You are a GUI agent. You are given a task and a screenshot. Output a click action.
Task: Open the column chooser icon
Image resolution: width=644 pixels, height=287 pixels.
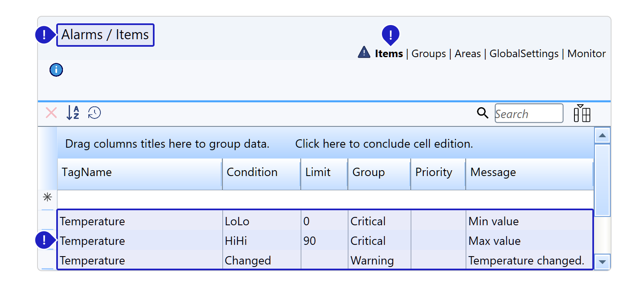click(x=582, y=113)
